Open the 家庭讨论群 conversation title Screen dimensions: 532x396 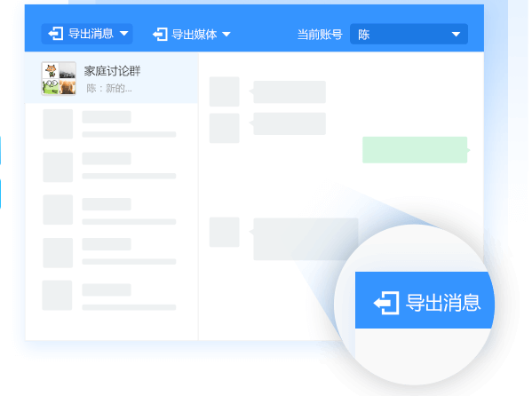pos(112,71)
